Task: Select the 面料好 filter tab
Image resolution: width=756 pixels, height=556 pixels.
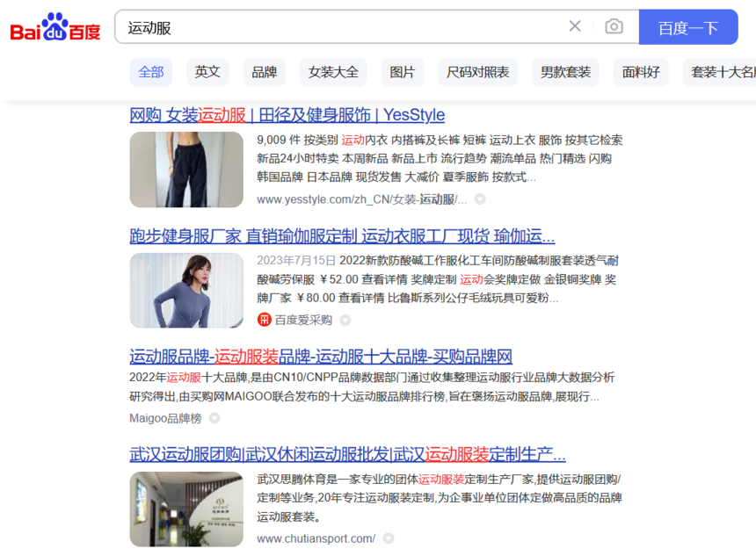Action: (641, 72)
